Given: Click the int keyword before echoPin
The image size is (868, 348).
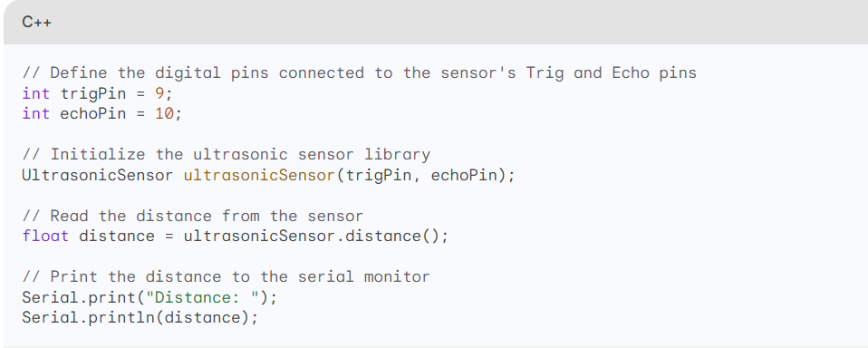Looking at the screenshot, I should (36, 114).
